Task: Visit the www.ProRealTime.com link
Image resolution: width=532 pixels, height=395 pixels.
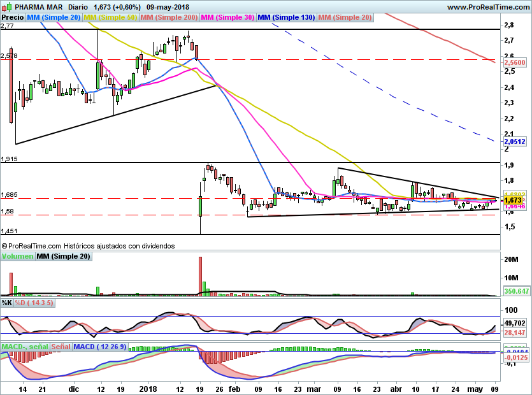Action: pyautogui.click(x=488, y=7)
